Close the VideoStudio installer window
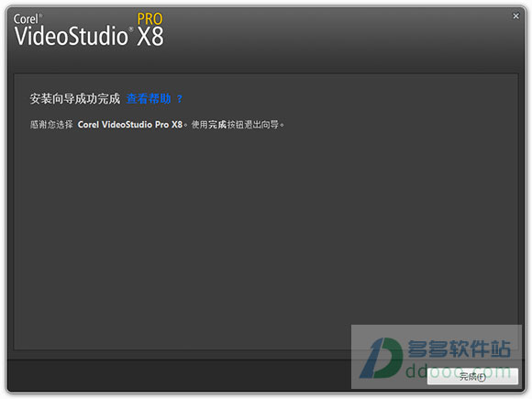Screen dimensions: 532x399 coord(515,16)
